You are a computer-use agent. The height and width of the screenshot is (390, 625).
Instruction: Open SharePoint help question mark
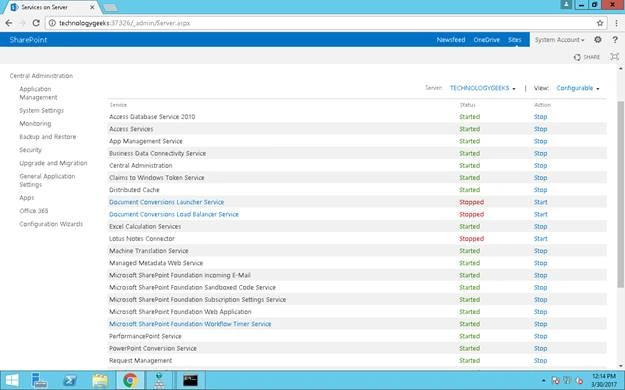[615, 39]
